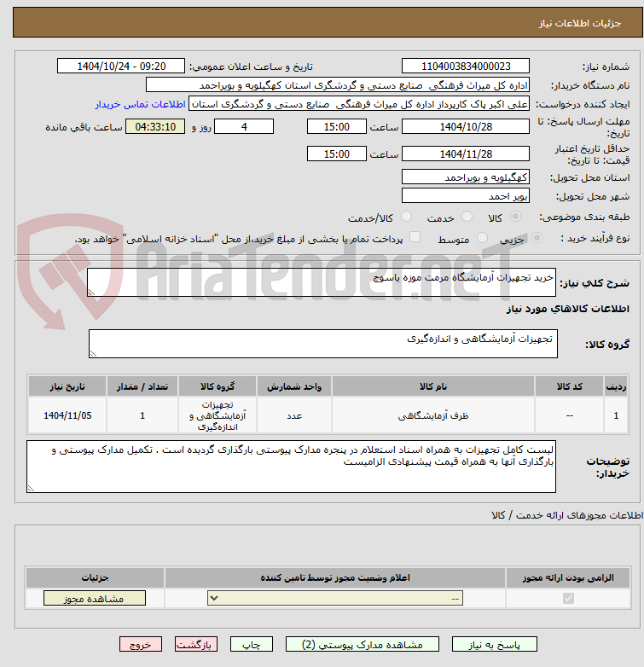This screenshot has height=667, width=644.
Task: Select the کالا/خدمت radio button
Action: click(x=407, y=217)
